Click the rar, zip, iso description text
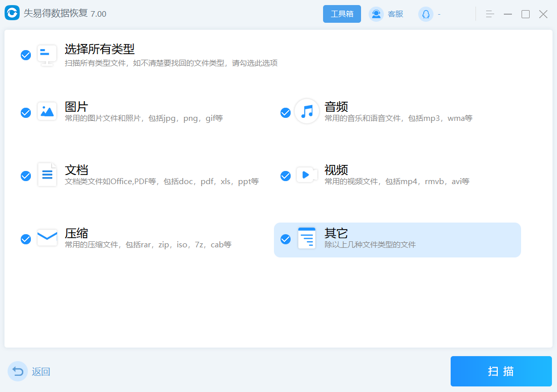557x392 pixels. click(x=148, y=244)
